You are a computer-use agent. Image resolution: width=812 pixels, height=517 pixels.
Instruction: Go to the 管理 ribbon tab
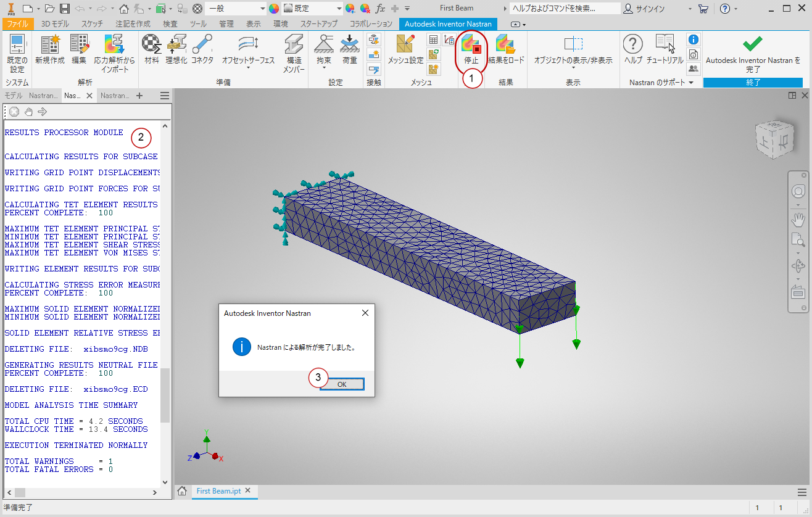[x=226, y=23]
